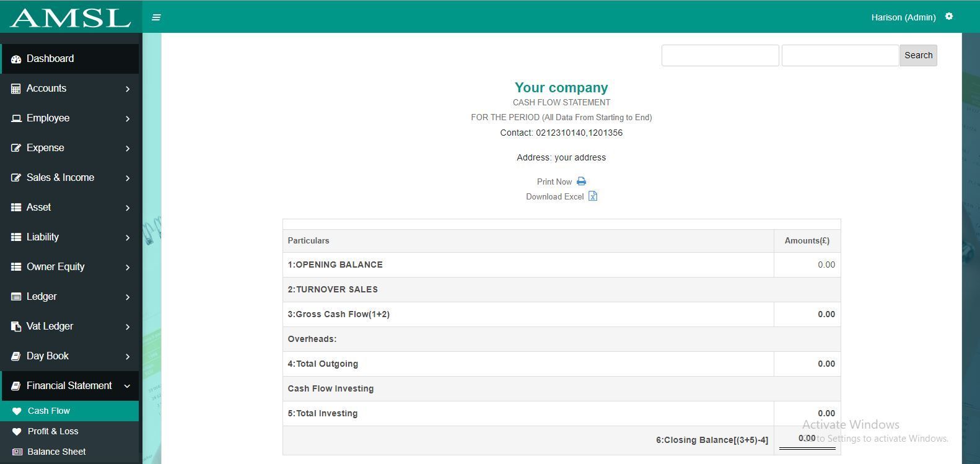Click the Balance Sheet newspaper icon
Viewport: 980px width, 464px height.
pyautogui.click(x=17, y=452)
